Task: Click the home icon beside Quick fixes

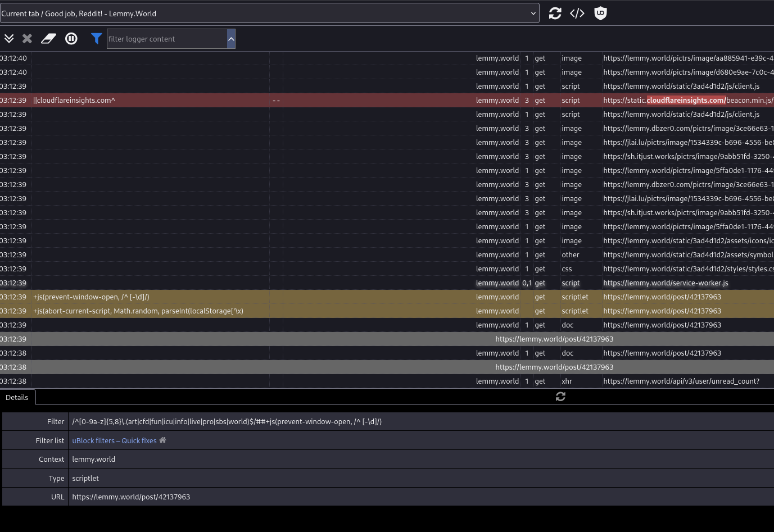Action: pos(163,440)
